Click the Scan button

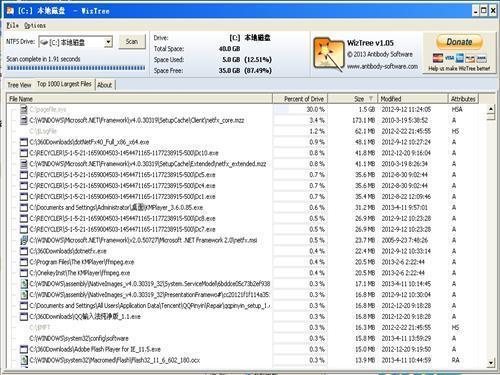tap(132, 42)
